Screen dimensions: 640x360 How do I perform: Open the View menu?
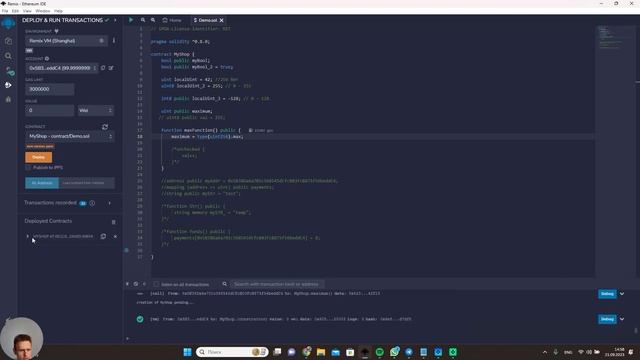click(27, 11)
